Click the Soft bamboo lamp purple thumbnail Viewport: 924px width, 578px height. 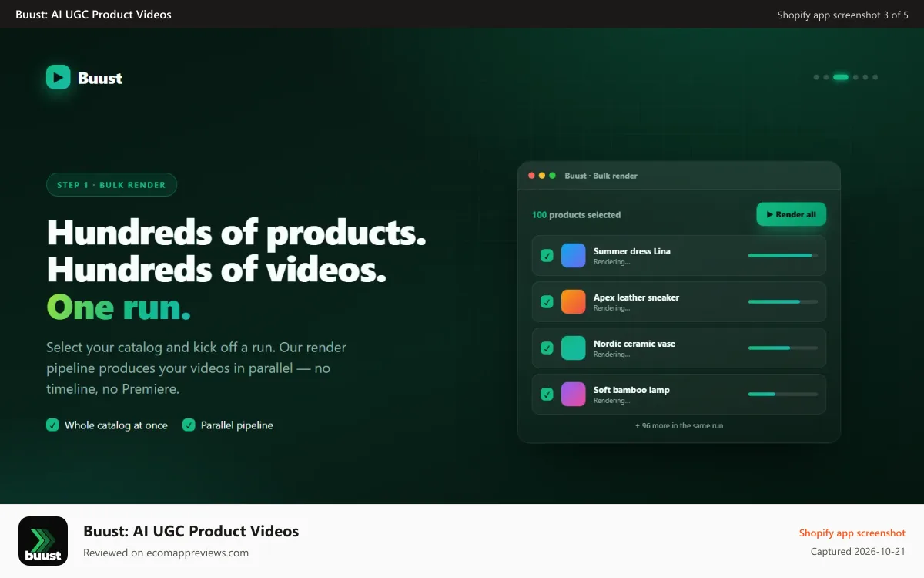[574, 395]
